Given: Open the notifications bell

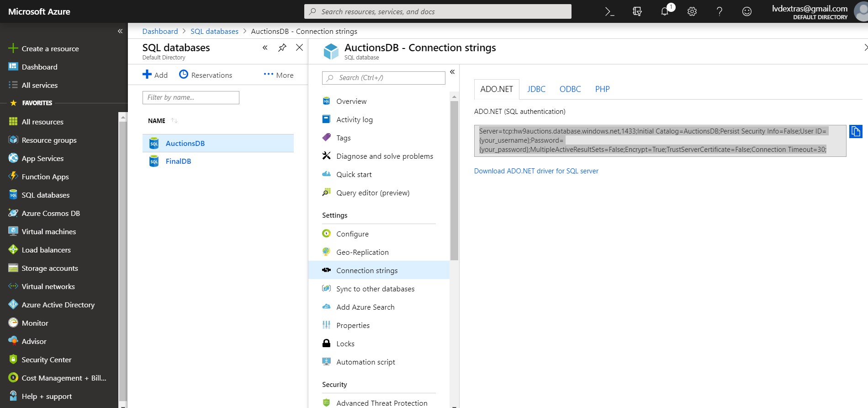Looking at the screenshot, I should tap(665, 11).
